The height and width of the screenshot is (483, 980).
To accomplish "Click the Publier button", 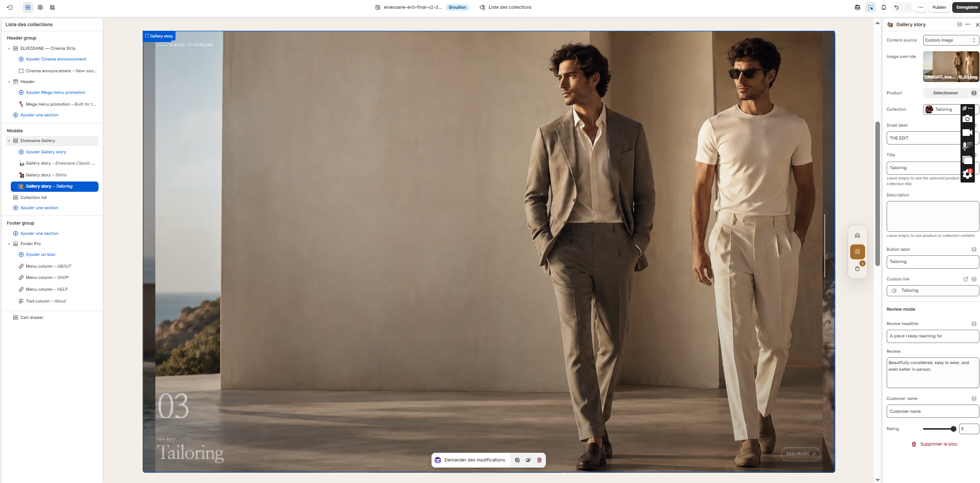I will click(939, 7).
